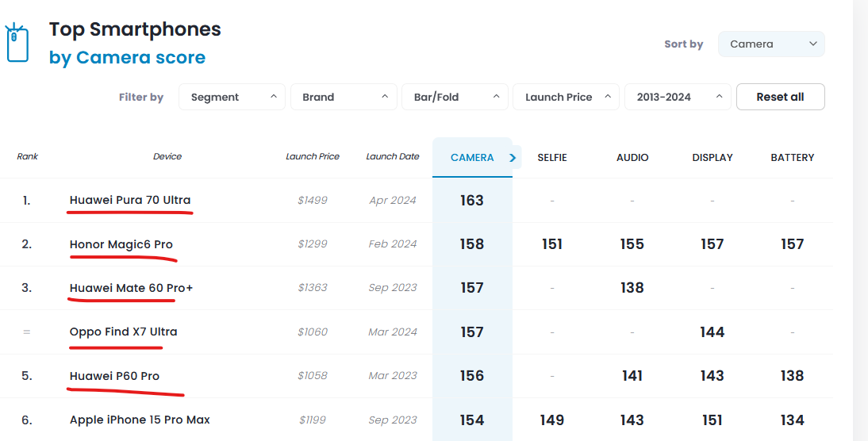Click Huawei P60 Pro audio score 141
Image resolution: width=868 pixels, height=441 pixels.
coord(632,376)
